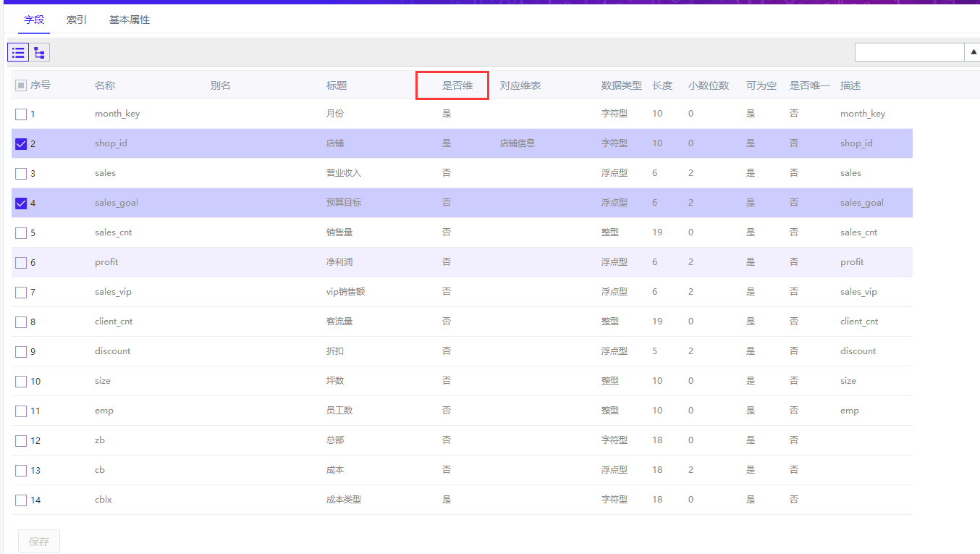Image resolution: width=980 pixels, height=554 pixels.
Task: Check the checkbox for sales row
Action: tap(20, 173)
